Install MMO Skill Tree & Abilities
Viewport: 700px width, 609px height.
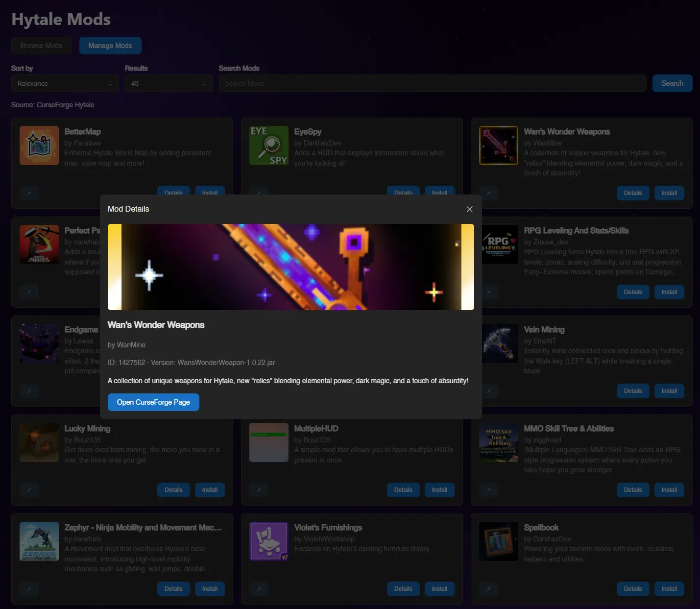(x=669, y=490)
